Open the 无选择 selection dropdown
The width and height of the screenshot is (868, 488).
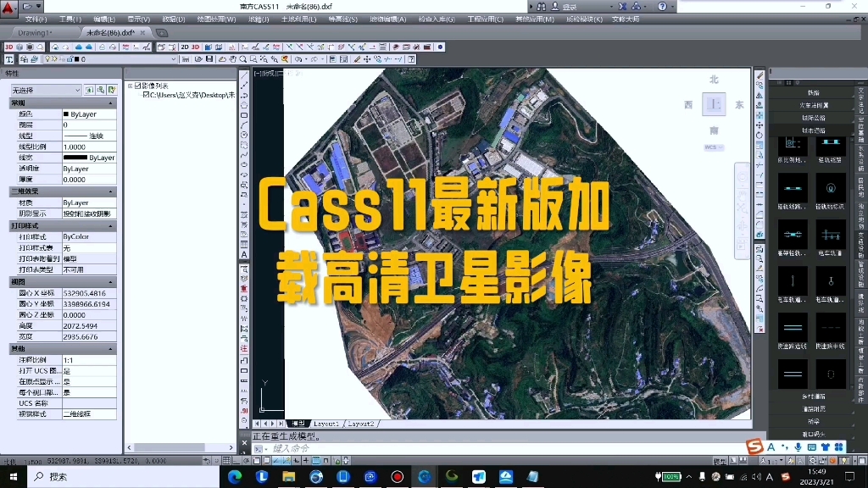(x=46, y=90)
